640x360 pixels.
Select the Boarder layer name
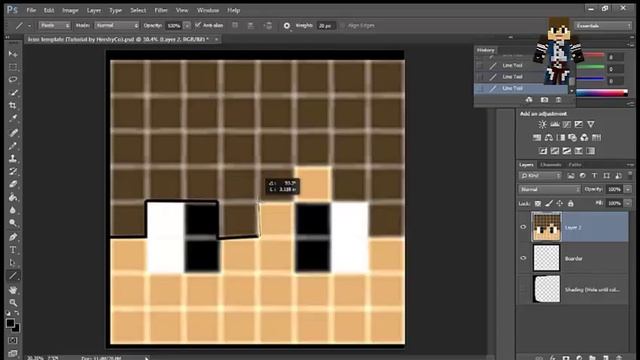point(573,259)
